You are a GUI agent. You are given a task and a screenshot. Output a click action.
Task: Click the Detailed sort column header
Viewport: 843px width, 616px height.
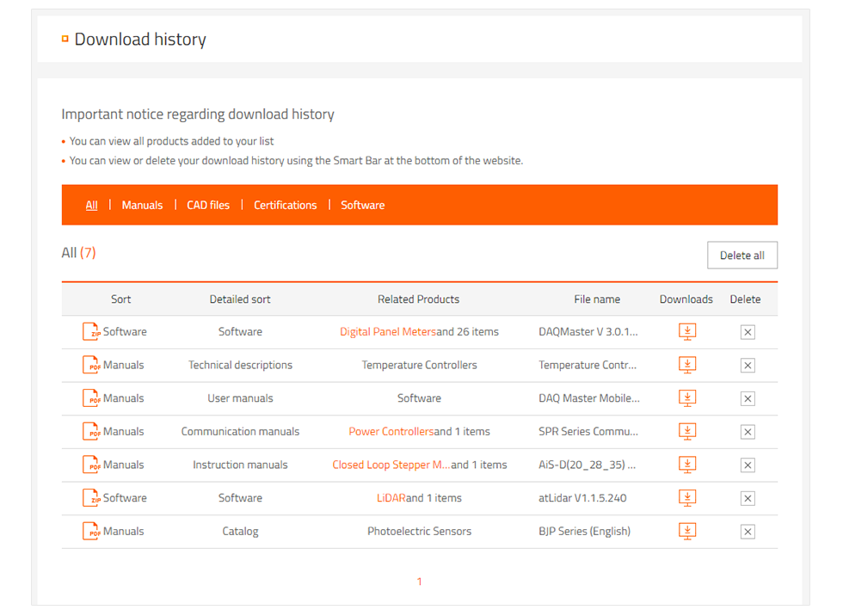pos(240,299)
